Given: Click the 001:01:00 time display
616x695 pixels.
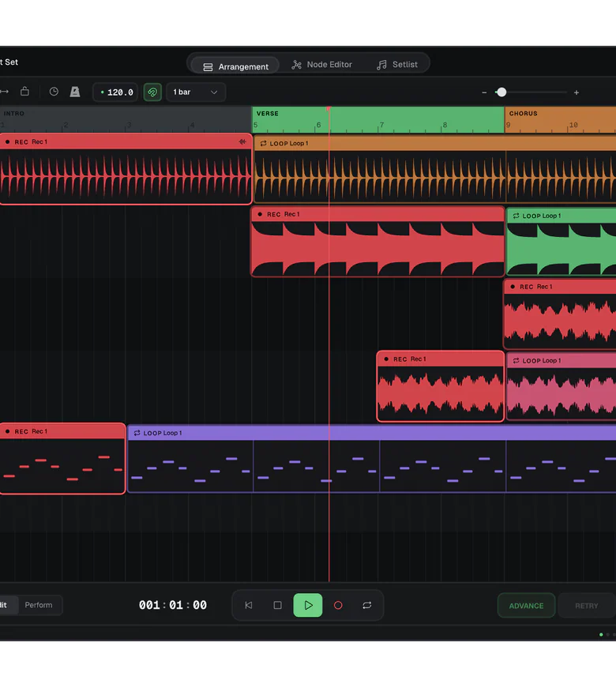Looking at the screenshot, I should (x=173, y=605).
